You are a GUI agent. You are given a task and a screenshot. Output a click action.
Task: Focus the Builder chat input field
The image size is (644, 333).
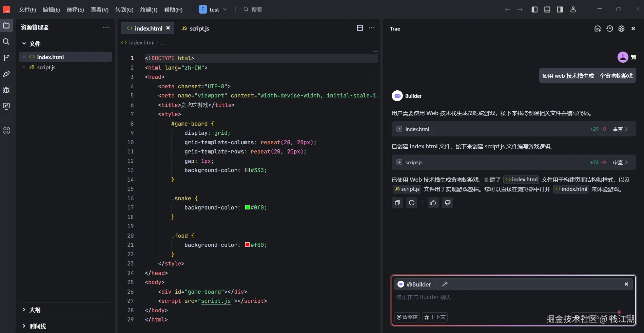point(513,297)
